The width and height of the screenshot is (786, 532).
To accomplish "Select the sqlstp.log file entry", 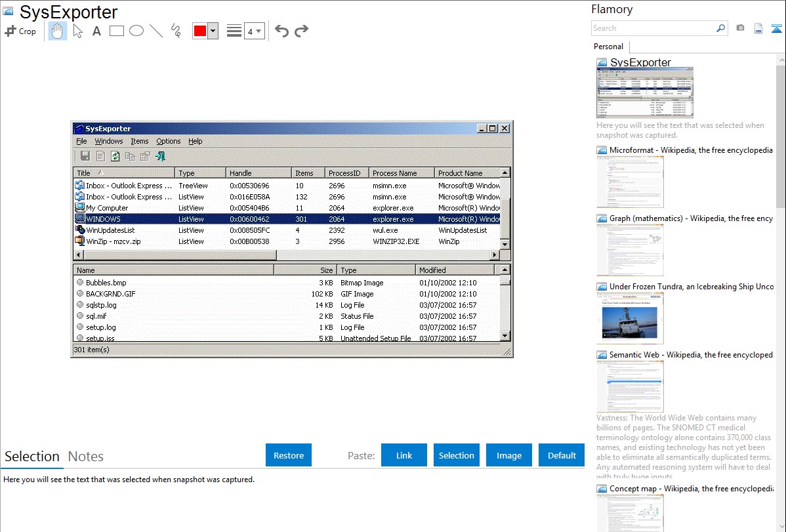I will (x=288, y=305).
